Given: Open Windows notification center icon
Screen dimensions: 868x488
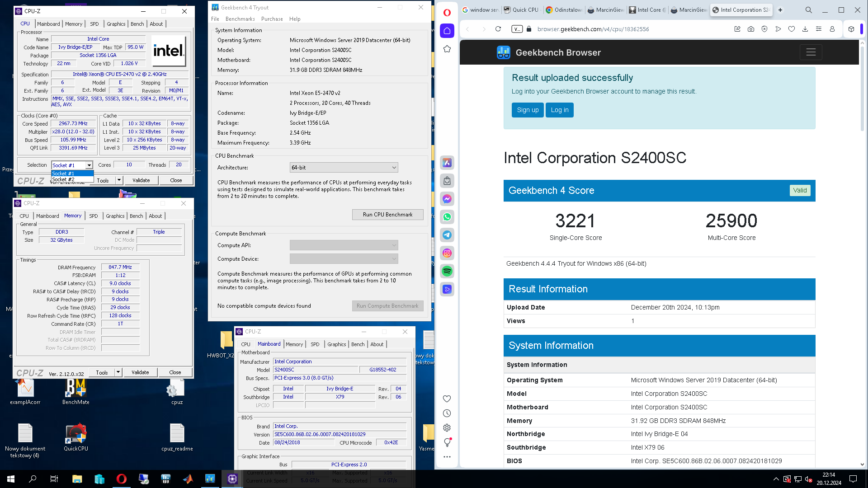Looking at the screenshot, I should click(853, 479).
